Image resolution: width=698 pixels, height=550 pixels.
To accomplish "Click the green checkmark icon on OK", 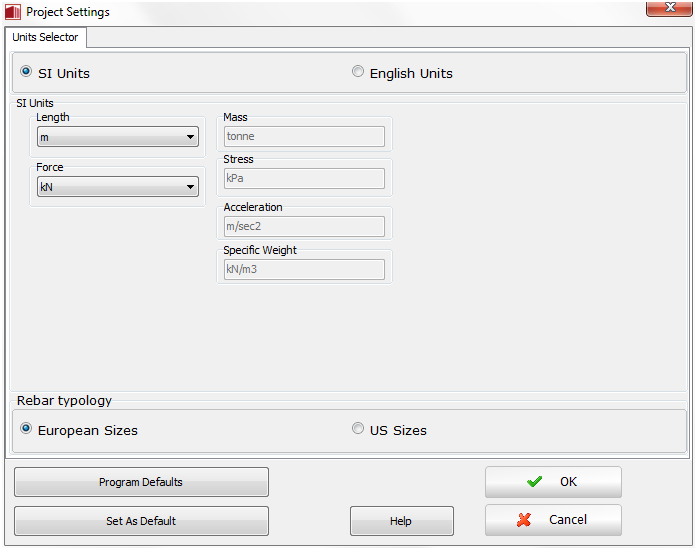I will (x=535, y=482).
